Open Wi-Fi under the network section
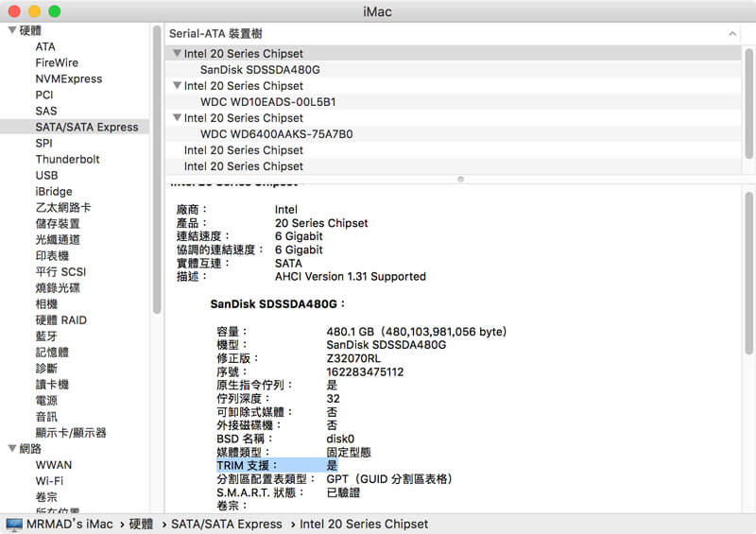The height and width of the screenshot is (534, 756). click(49, 480)
